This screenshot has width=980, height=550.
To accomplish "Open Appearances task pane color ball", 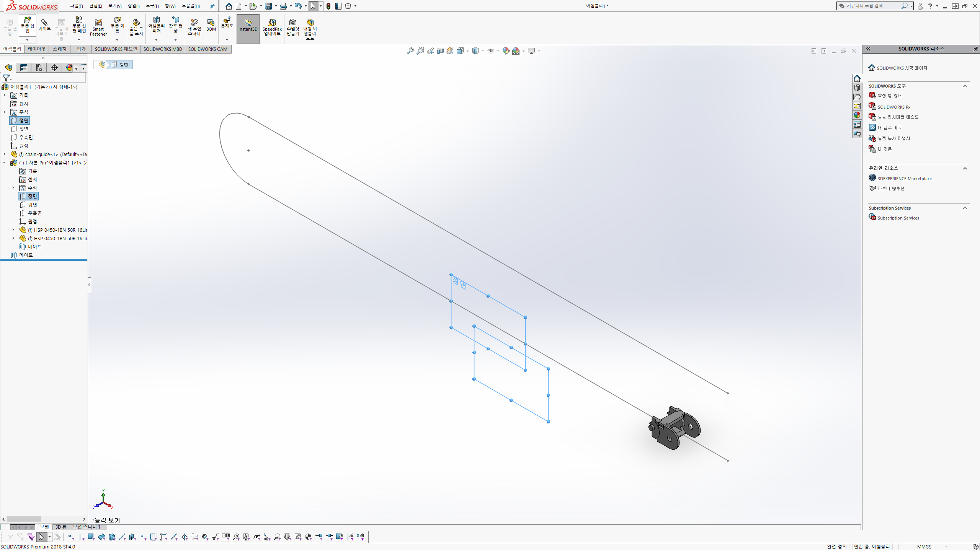I will [x=857, y=115].
